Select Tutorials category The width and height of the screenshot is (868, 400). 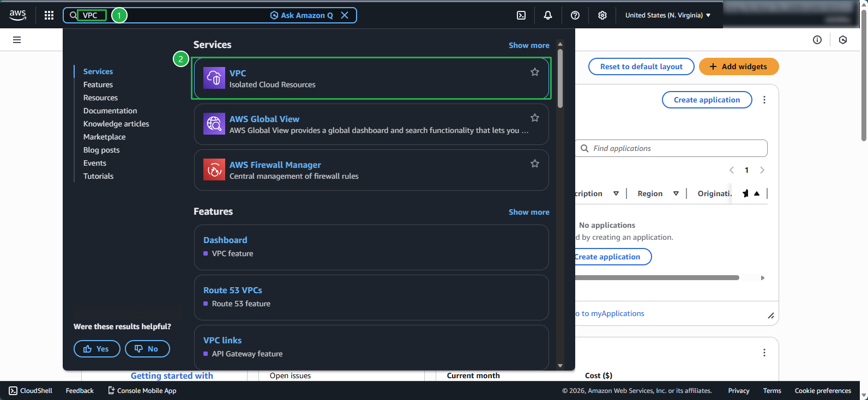98,176
